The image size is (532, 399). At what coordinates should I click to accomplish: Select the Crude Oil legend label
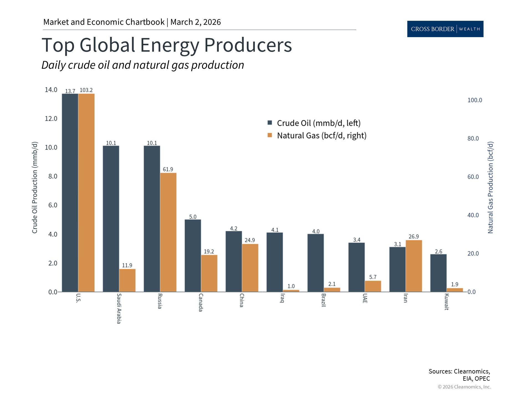pyautogui.click(x=319, y=123)
